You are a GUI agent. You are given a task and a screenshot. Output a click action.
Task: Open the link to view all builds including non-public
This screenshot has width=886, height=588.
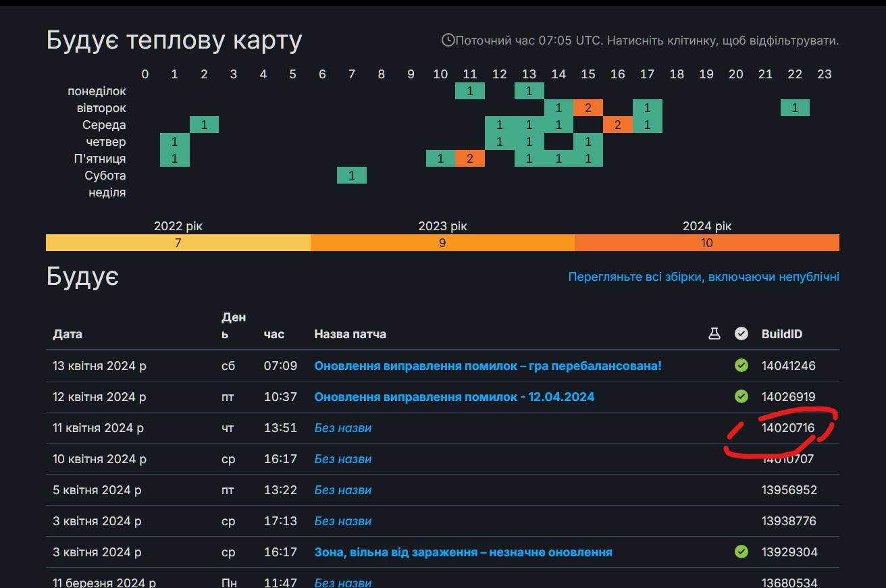[x=704, y=277]
